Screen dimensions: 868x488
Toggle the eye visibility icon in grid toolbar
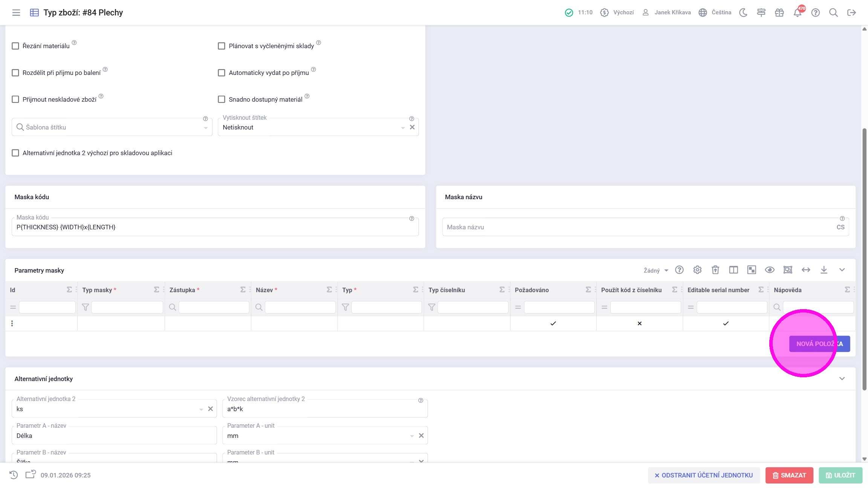pos(769,270)
